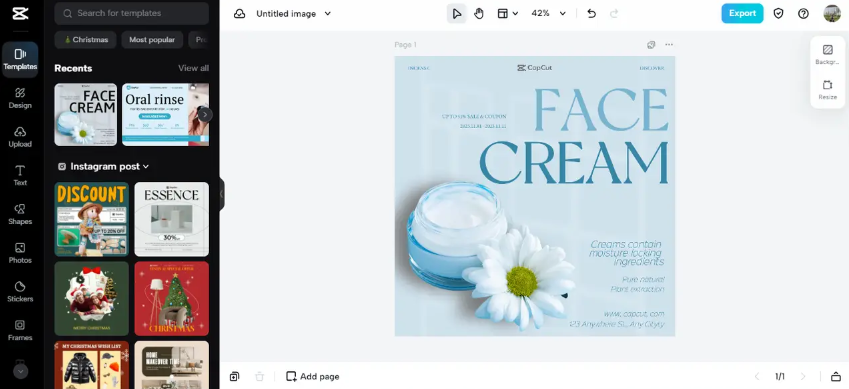Open the Photos panel
The image size is (849, 389).
(x=20, y=253)
